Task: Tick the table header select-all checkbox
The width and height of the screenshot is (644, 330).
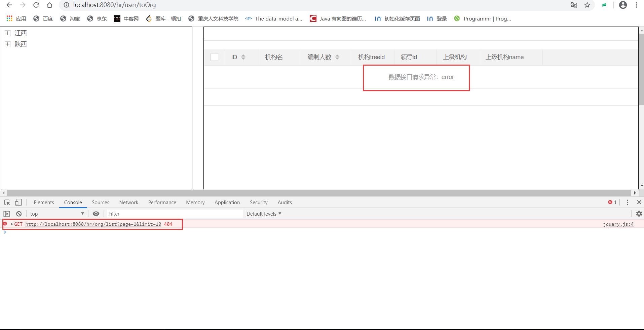Action: pos(214,57)
